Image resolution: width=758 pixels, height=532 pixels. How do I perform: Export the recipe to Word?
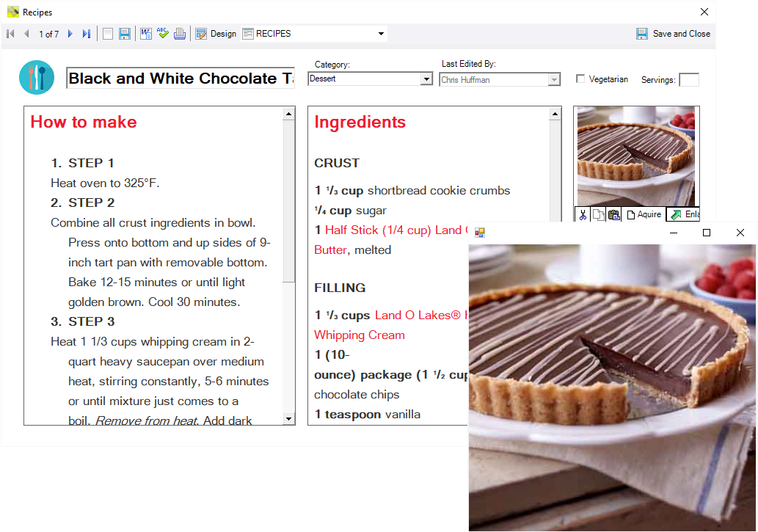click(146, 33)
